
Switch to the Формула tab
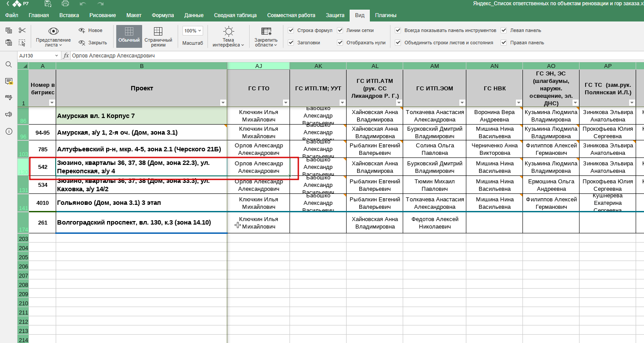163,15
